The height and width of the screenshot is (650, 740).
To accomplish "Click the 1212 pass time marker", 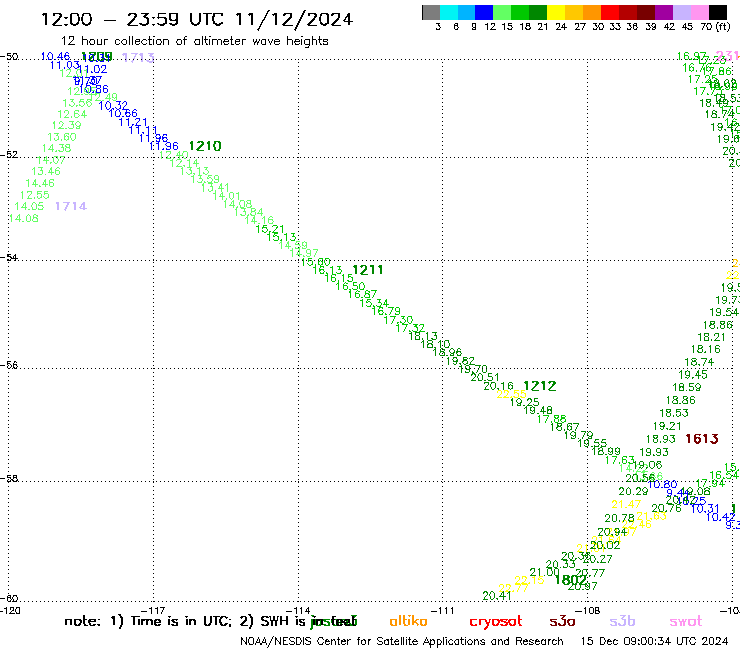I will click(x=540, y=386).
